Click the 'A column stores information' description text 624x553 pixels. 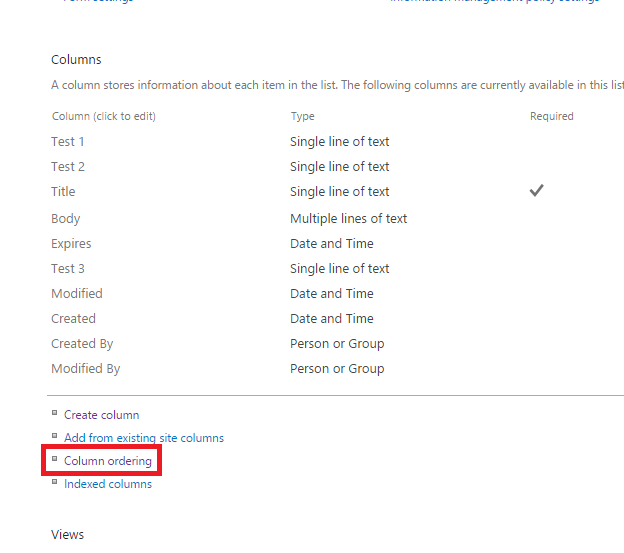[337, 85]
